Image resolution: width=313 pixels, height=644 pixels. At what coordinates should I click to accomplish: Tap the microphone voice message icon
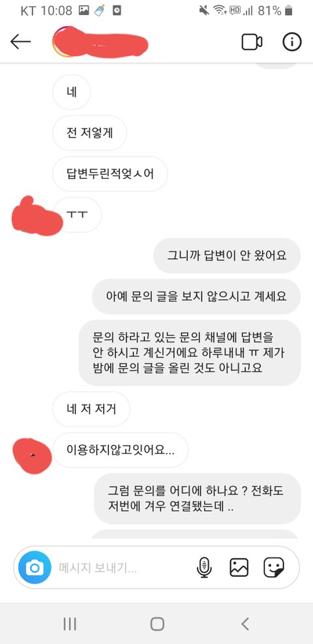tap(204, 568)
